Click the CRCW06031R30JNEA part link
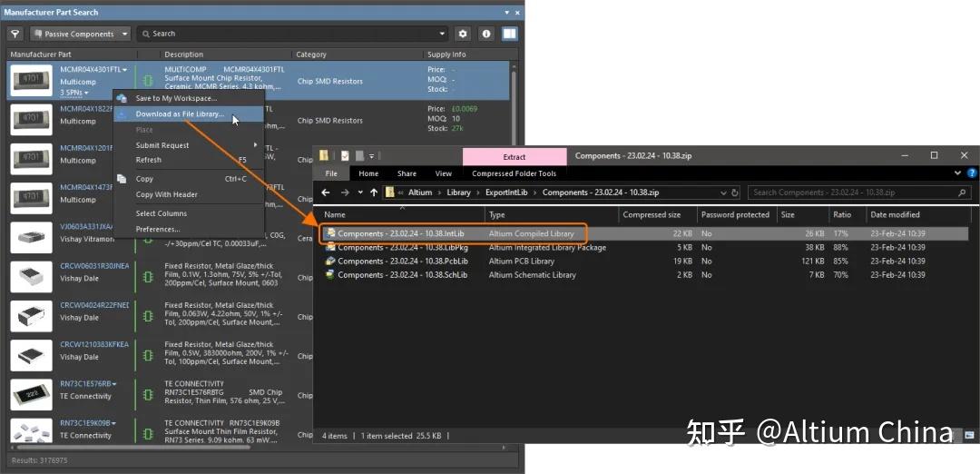Viewport: 980px width, 474px height. (94, 266)
